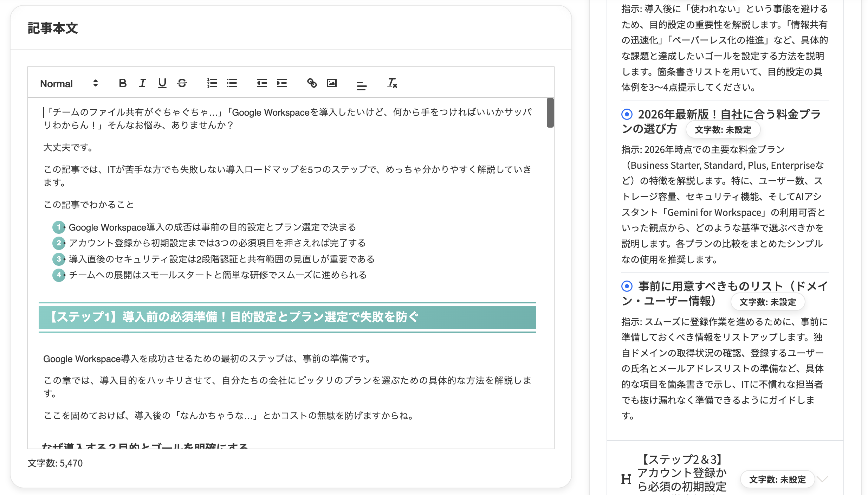Click 文字数: 未設定 badge on 料金プラン heading
This screenshot has width=868, height=495.
click(723, 130)
